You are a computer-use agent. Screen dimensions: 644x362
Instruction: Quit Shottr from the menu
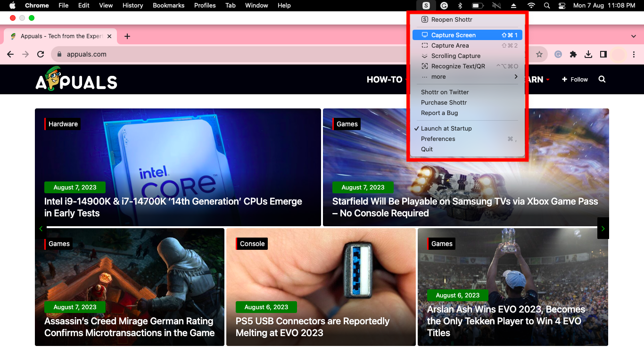467,149
